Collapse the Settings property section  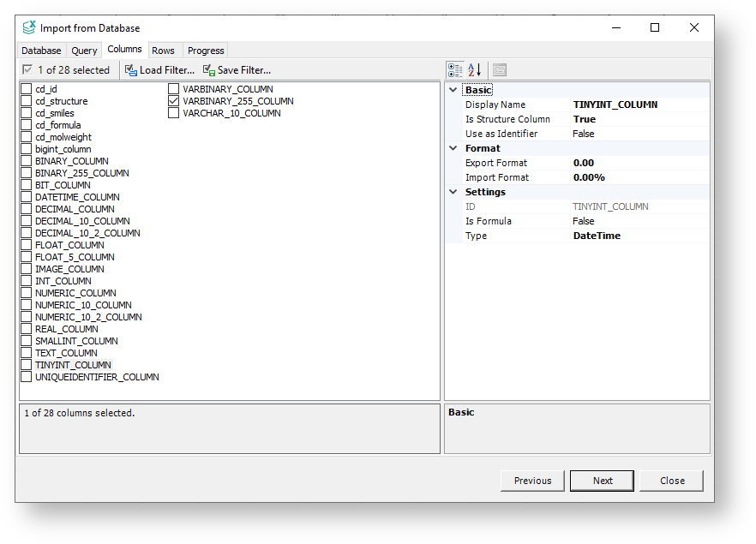coord(453,191)
